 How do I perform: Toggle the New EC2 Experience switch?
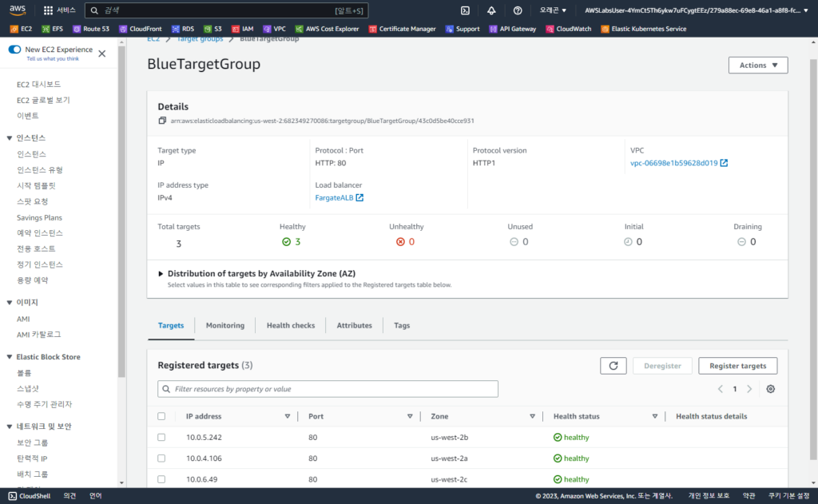(x=14, y=49)
